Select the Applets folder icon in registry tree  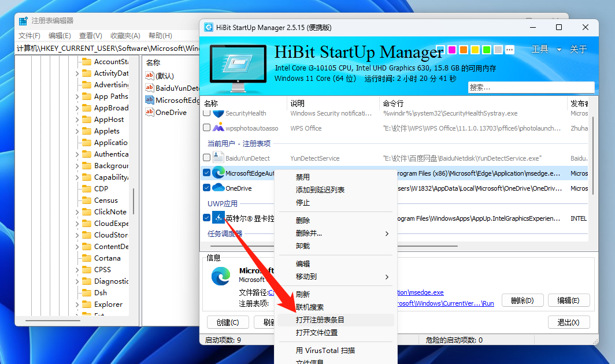[x=87, y=131]
